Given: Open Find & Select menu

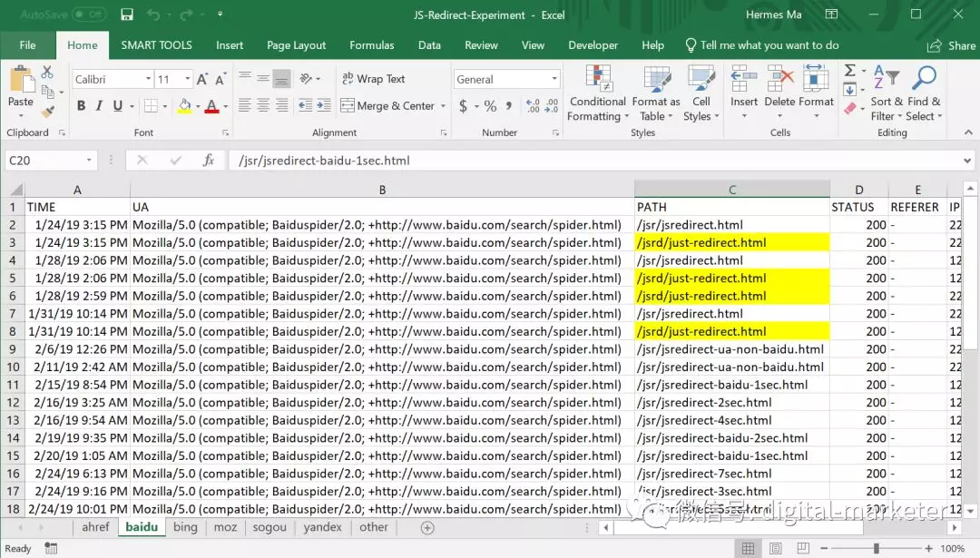Looking at the screenshot, I should pos(924,93).
